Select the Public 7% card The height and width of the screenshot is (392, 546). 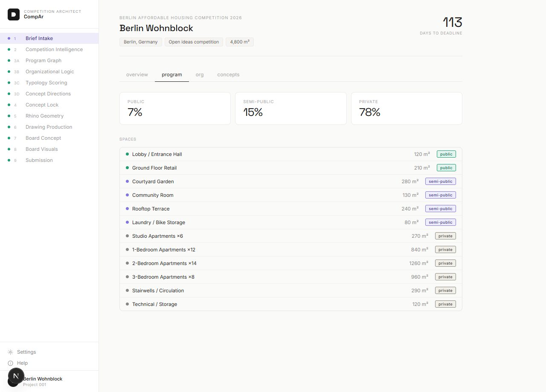(x=175, y=109)
